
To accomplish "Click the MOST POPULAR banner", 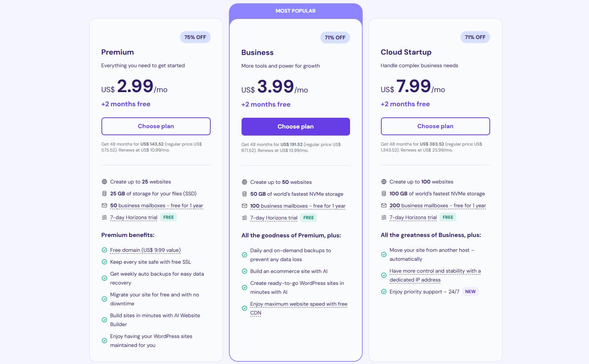I will [295, 11].
